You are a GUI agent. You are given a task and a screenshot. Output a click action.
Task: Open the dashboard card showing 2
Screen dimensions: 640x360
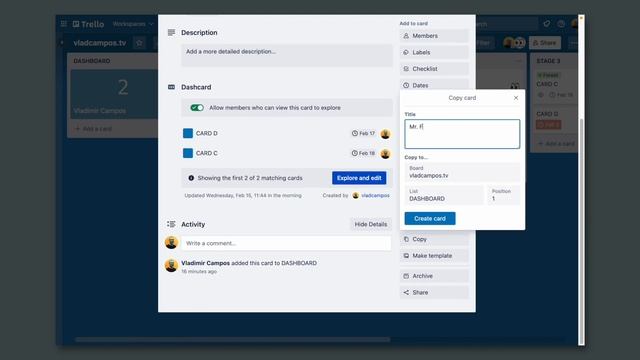click(114, 94)
